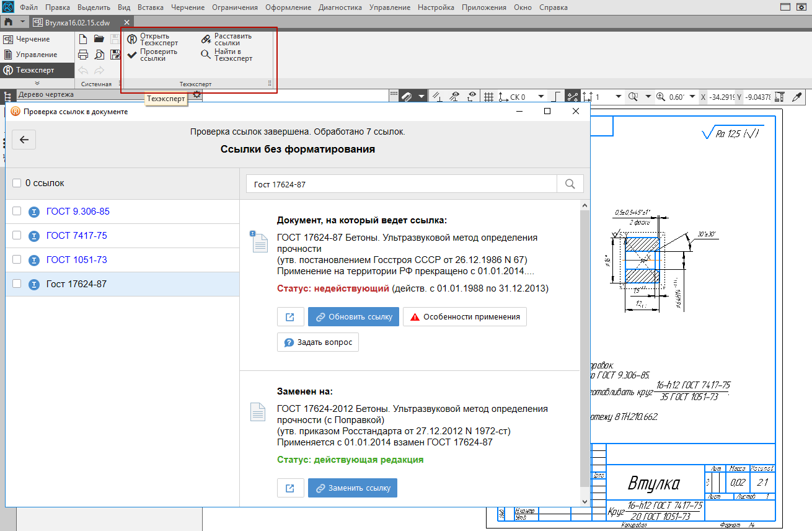Toggle the grid display icon

(x=488, y=97)
